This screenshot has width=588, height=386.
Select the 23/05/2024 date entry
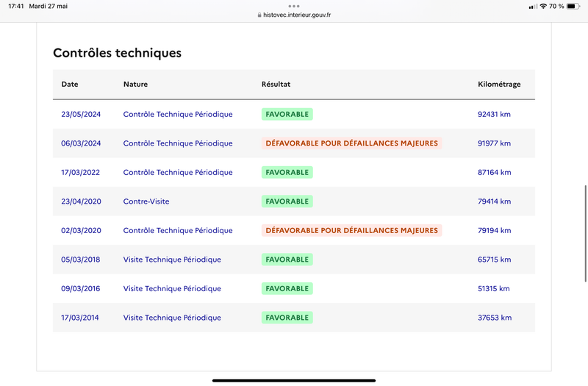pyautogui.click(x=81, y=114)
